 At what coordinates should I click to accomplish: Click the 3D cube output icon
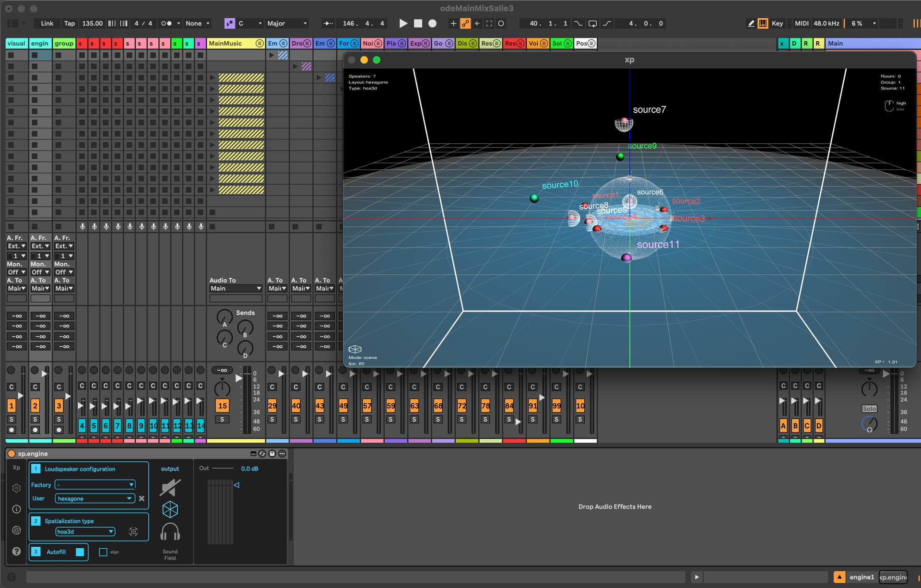(170, 509)
